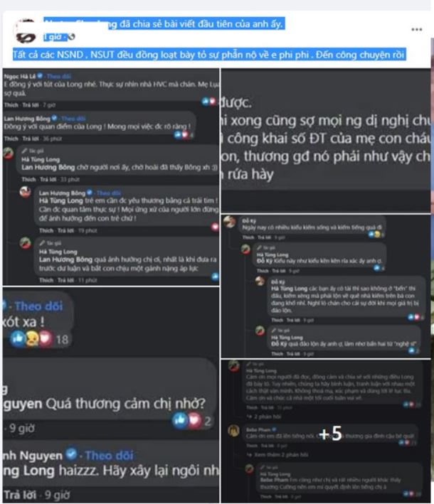Click the verified badge next to 'nh Nguyen'
Image resolution: width=434 pixels, height=504 pixels.
[71, 454]
